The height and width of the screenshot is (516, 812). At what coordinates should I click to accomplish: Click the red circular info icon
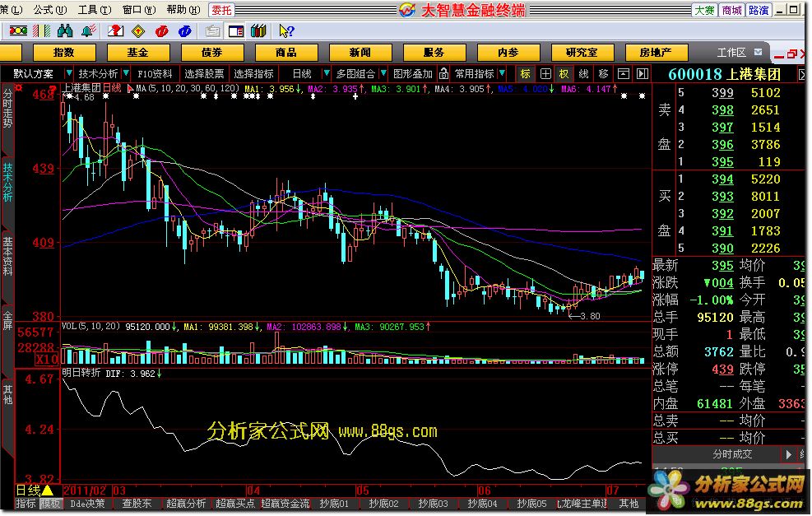161,31
